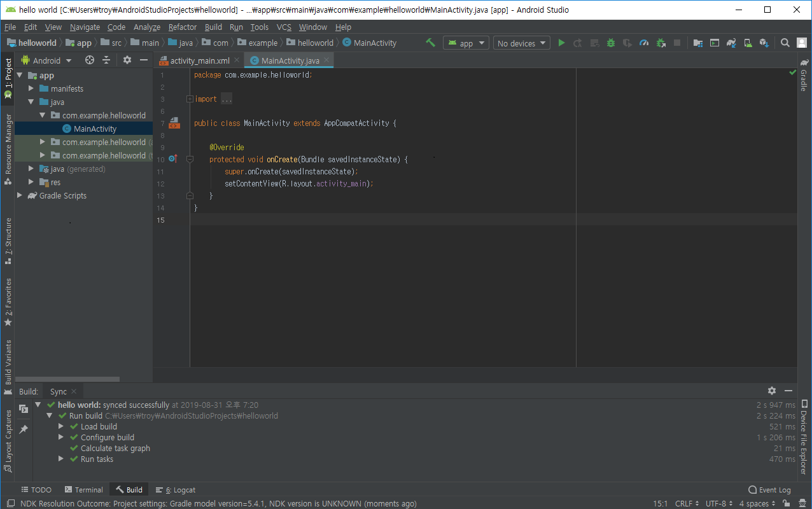Close the MainActivity.java tab
This screenshot has height=509, width=812.
pyautogui.click(x=327, y=60)
